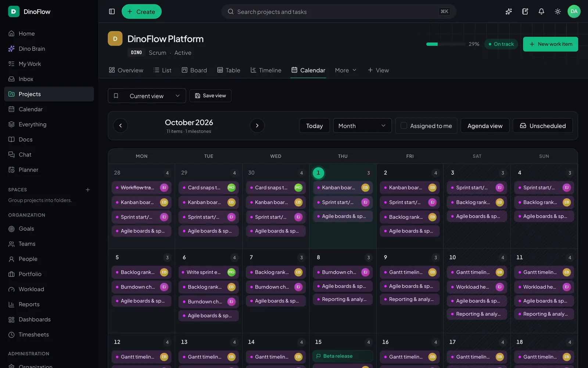588x368 pixels.
Task: Click the DINO project key badge
Action: coord(136,53)
